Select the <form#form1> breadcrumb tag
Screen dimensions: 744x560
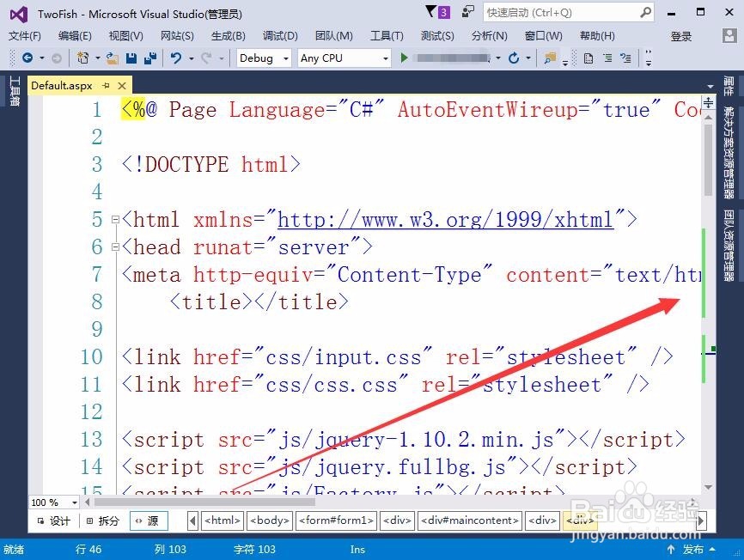[x=336, y=520]
